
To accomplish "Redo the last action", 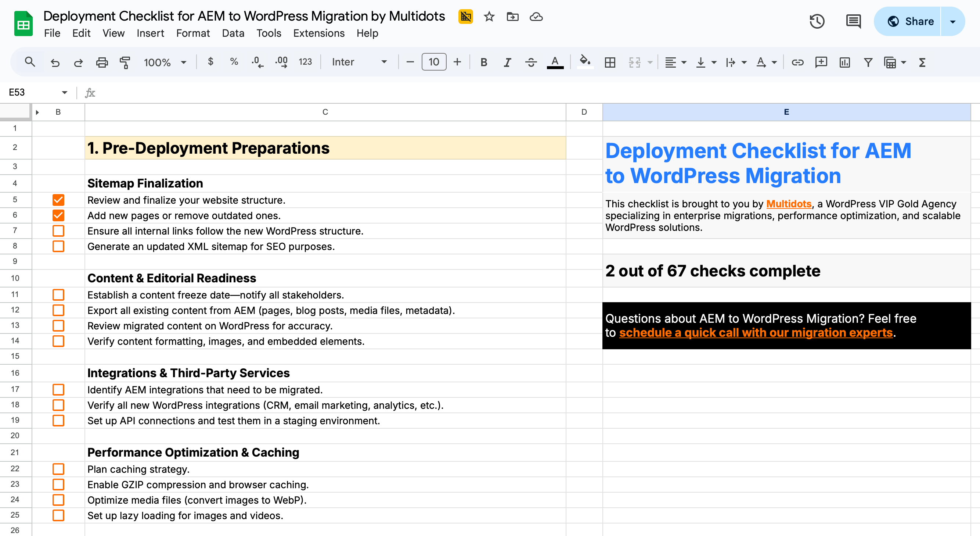I will [78, 62].
